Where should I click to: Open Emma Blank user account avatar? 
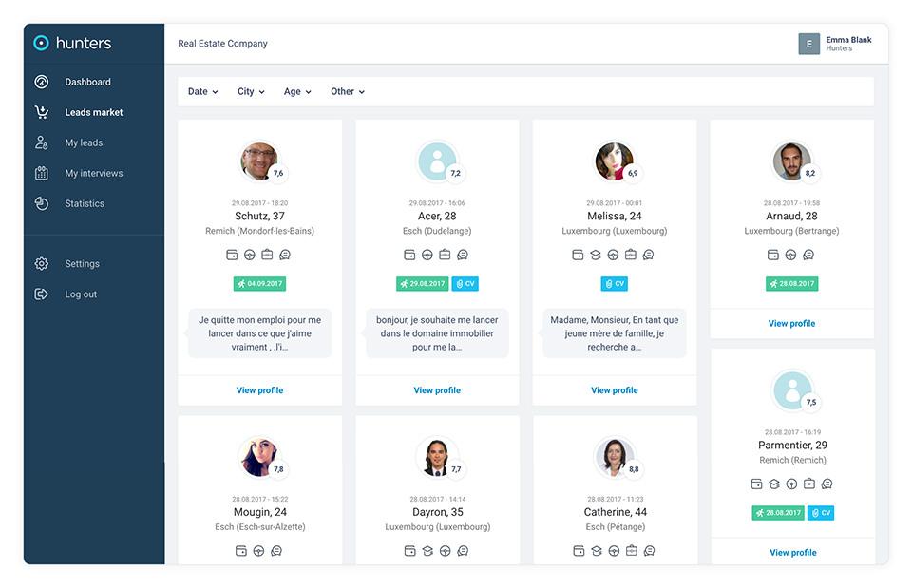pos(808,44)
